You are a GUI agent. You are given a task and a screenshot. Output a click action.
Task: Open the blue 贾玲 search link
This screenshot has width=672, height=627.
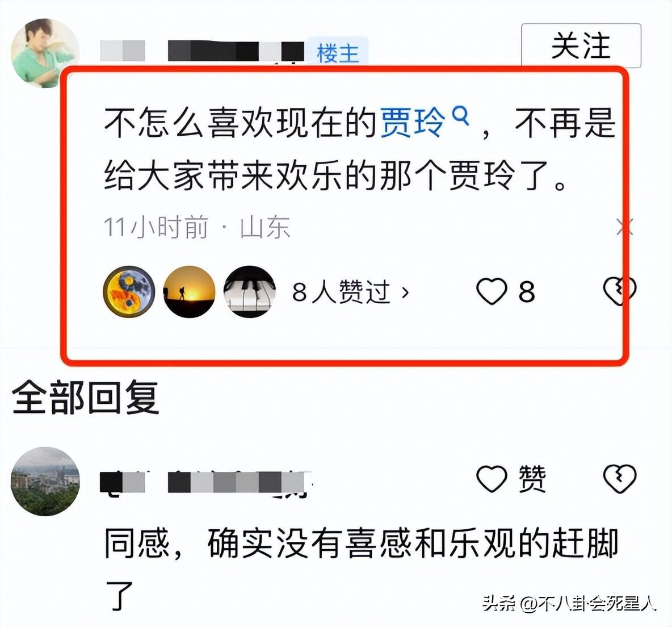tap(412, 123)
